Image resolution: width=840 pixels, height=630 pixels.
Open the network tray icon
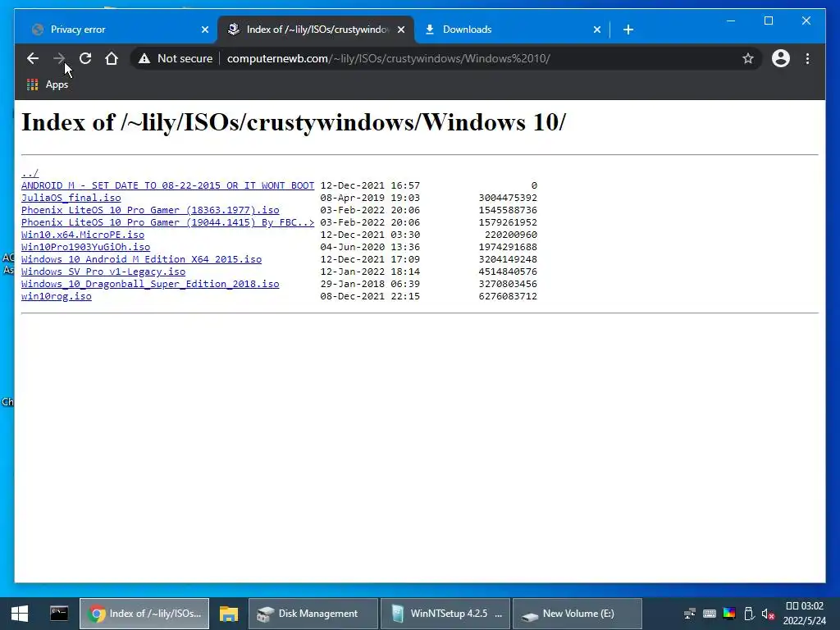point(690,614)
